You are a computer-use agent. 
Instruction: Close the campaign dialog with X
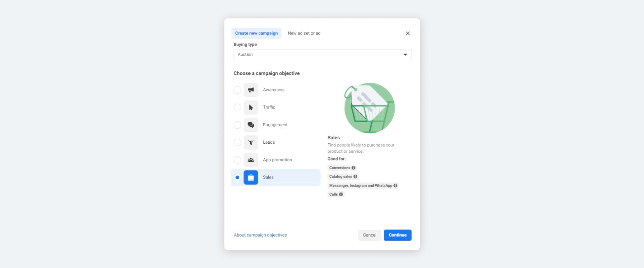click(x=408, y=33)
